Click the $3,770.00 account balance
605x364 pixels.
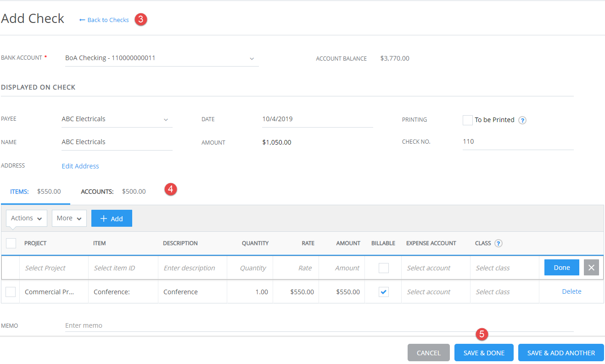click(x=395, y=59)
